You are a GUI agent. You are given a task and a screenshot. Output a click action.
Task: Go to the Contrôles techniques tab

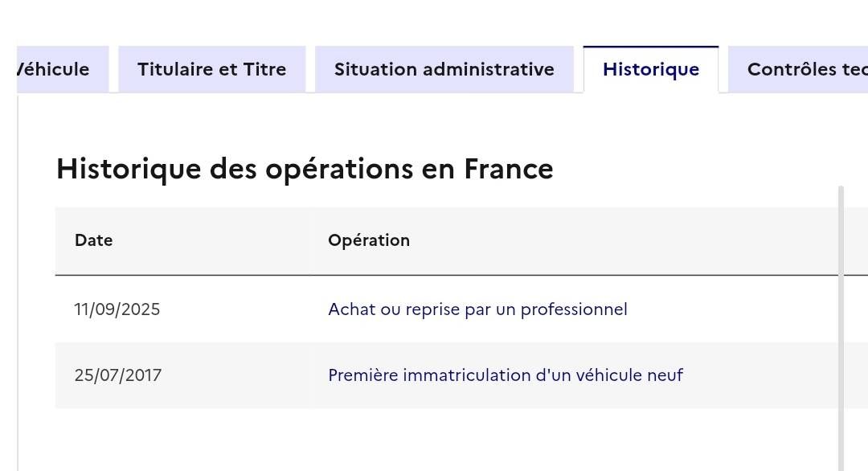point(798,69)
